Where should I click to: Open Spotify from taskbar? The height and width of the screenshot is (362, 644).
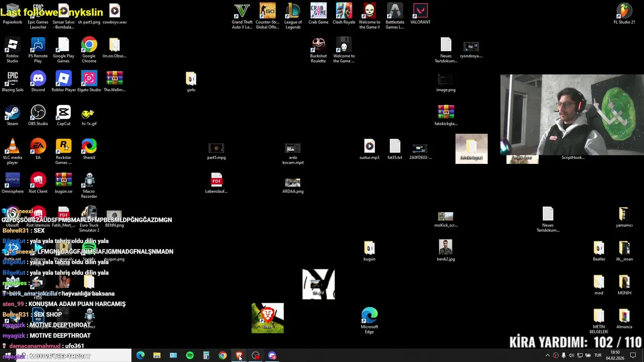[190, 355]
